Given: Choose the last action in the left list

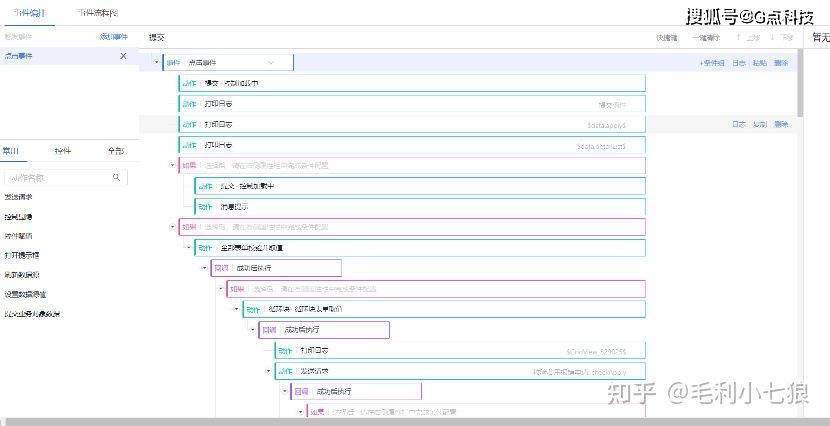Looking at the screenshot, I should (32, 314).
